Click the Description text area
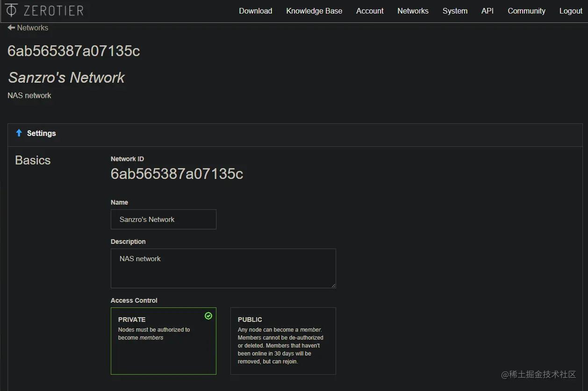 (223, 268)
